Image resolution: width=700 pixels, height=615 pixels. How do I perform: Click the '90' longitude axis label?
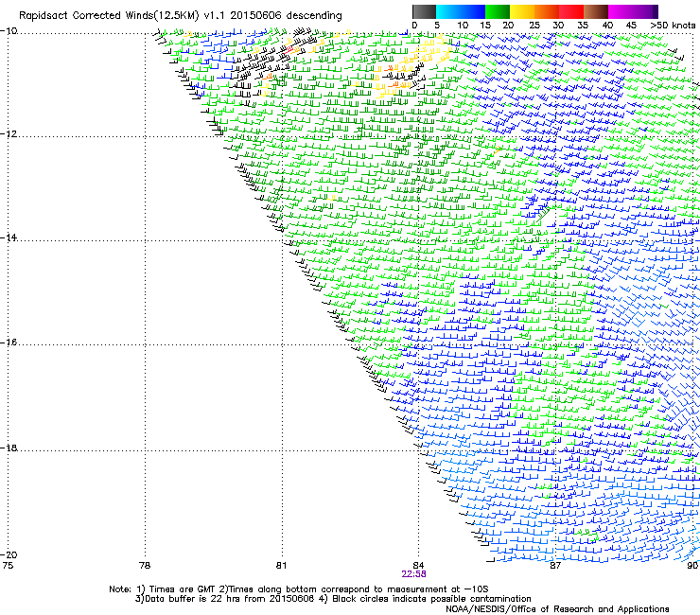click(692, 566)
